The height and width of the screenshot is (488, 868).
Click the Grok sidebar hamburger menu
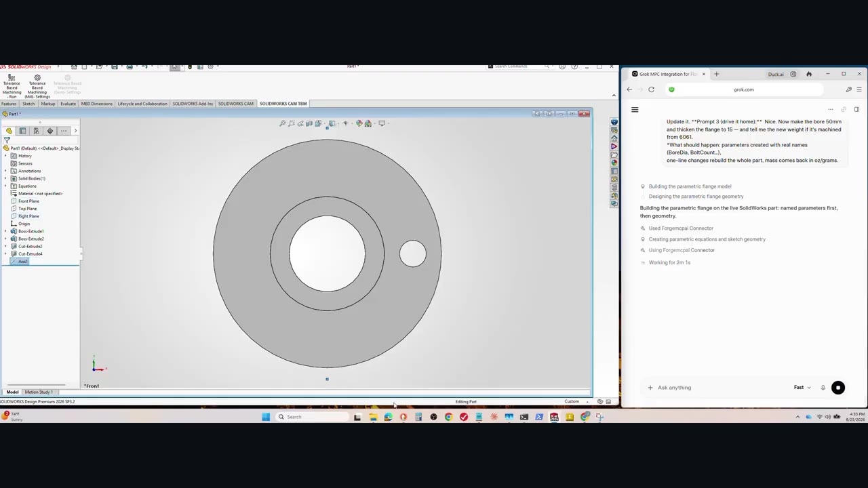tap(635, 110)
